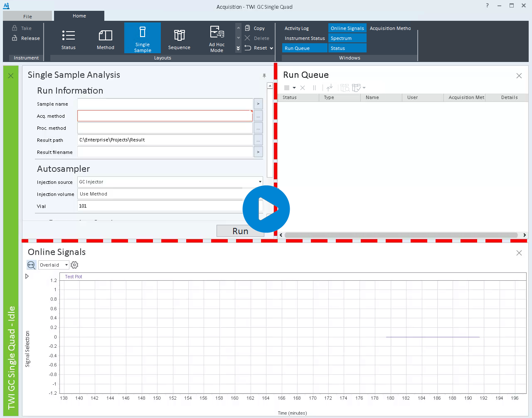
Task: Click reorder arrows icon in Run Queue
Action: (330, 88)
